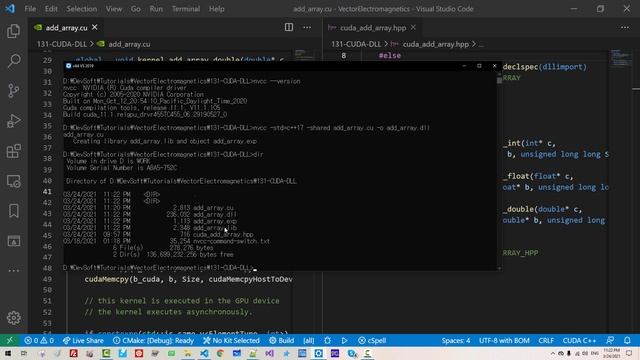The width and height of the screenshot is (640, 360).
Task: Open remote window indicator in status bar
Action: pos(9,340)
